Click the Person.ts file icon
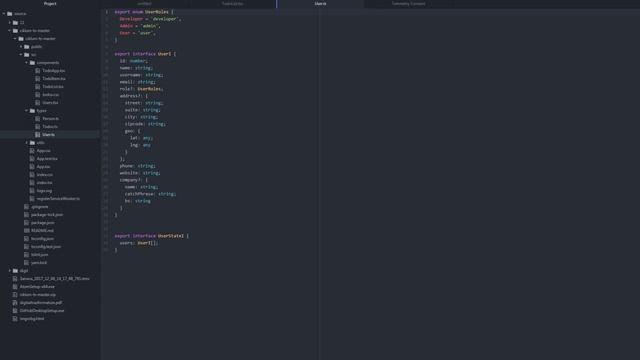 (38, 118)
